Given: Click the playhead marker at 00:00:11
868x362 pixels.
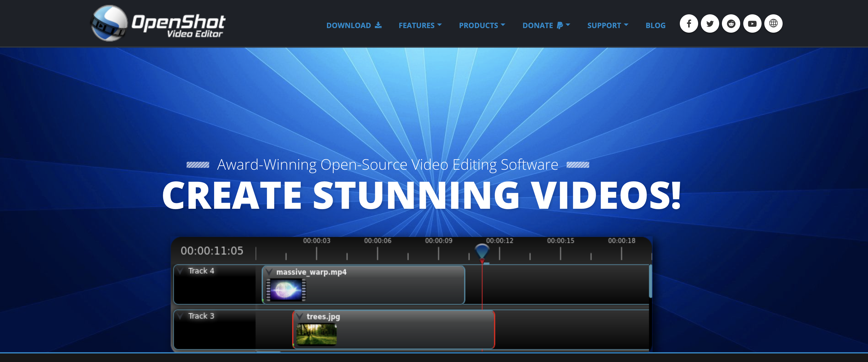Looking at the screenshot, I should click(482, 250).
